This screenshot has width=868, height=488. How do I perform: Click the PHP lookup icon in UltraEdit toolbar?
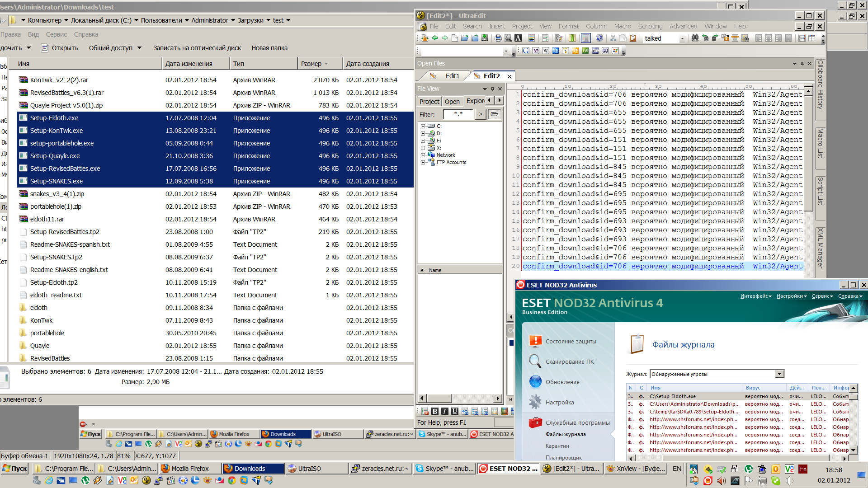[595, 51]
